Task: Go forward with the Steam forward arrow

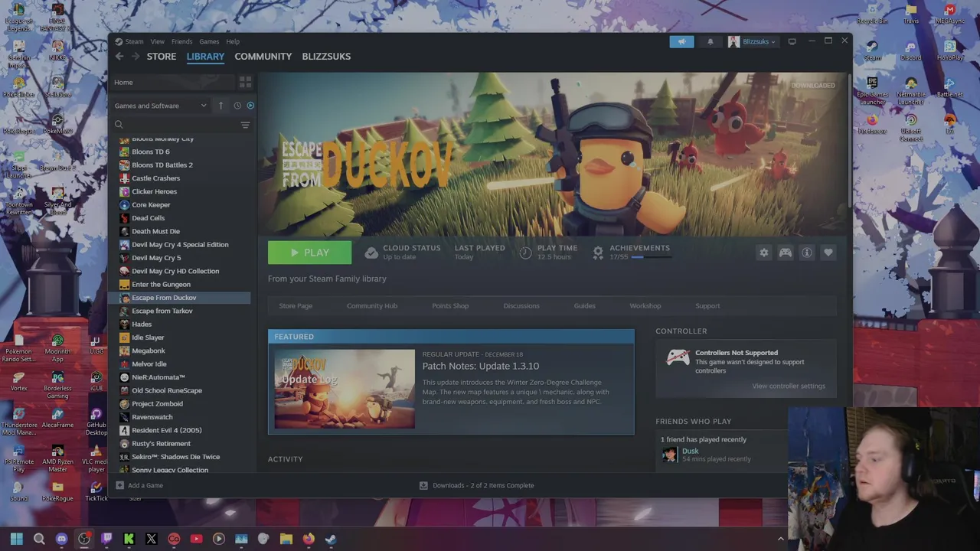Action: (x=136, y=57)
